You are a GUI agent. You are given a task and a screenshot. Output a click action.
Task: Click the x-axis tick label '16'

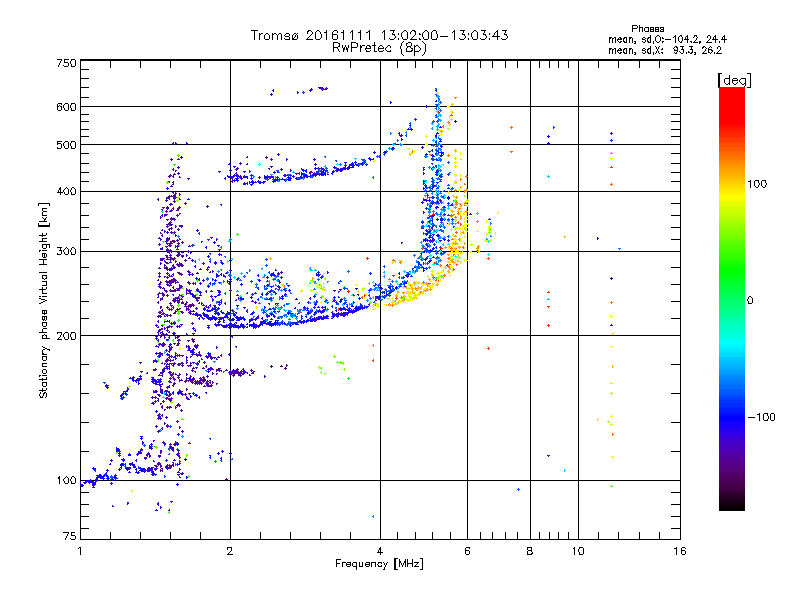click(x=680, y=551)
